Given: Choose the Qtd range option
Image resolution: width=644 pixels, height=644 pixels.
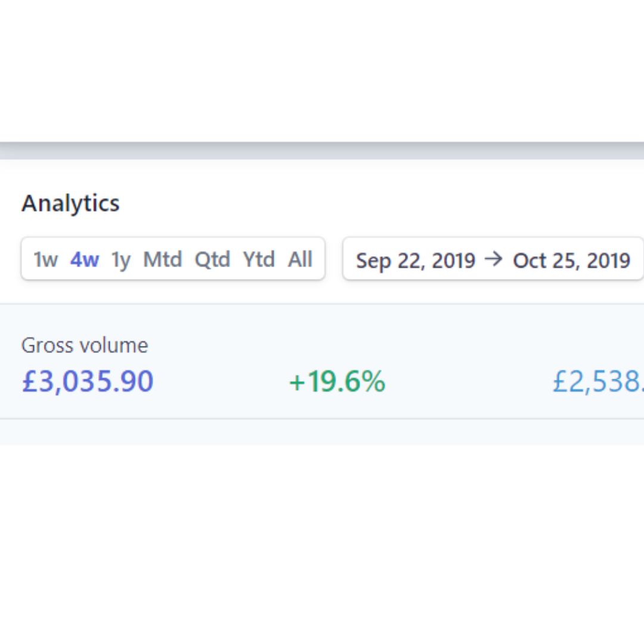Looking at the screenshot, I should click(x=212, y=260).
